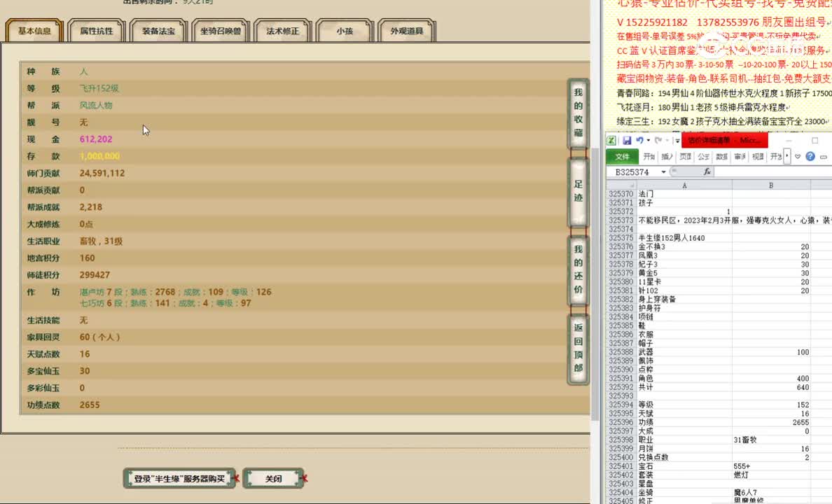The height and width of the screenshot is (504, 832).
Task: Open Customize Quick Access Toolbar dropdown
Action: coord(676,140)
